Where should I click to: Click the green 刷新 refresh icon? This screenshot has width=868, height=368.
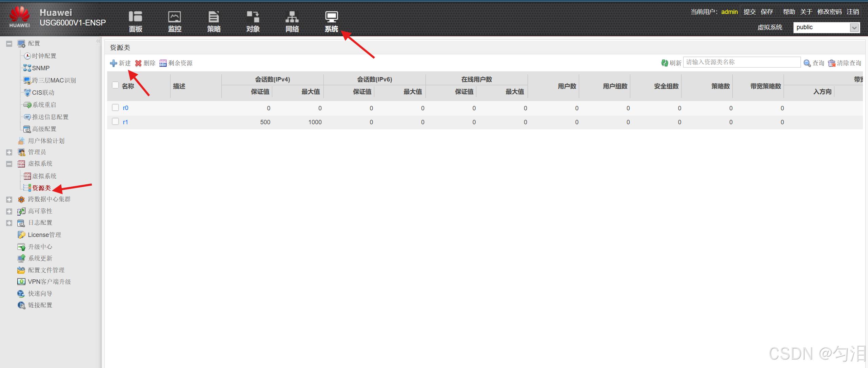point(665,63)
